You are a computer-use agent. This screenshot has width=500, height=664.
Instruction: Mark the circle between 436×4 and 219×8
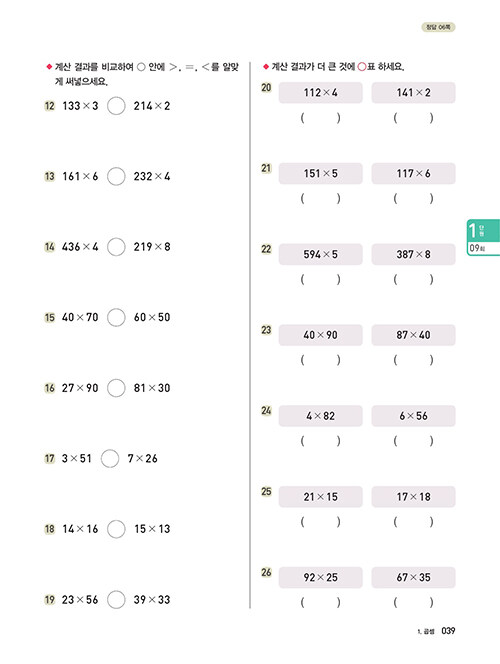116,247
